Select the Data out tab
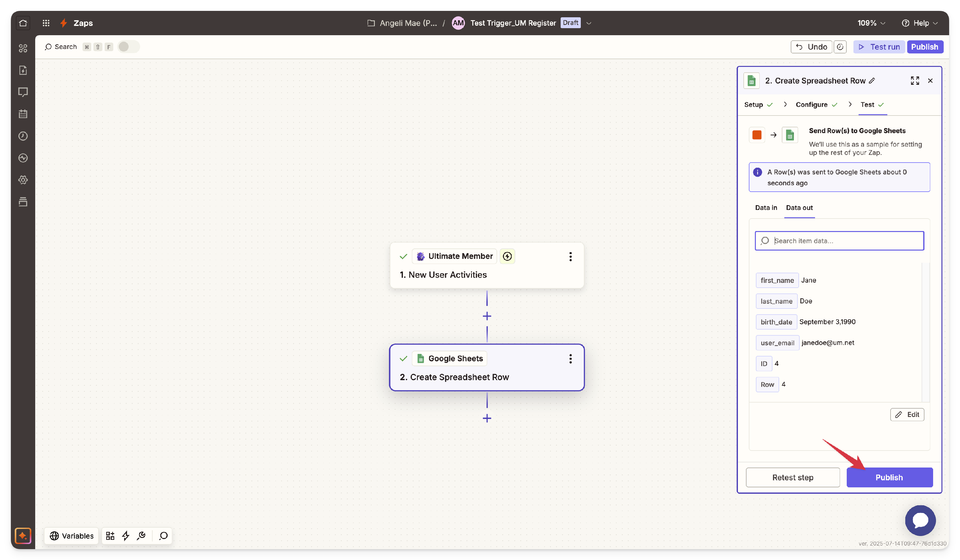The width and height of the screenshot is (960, 560). [x=799, y=208]
